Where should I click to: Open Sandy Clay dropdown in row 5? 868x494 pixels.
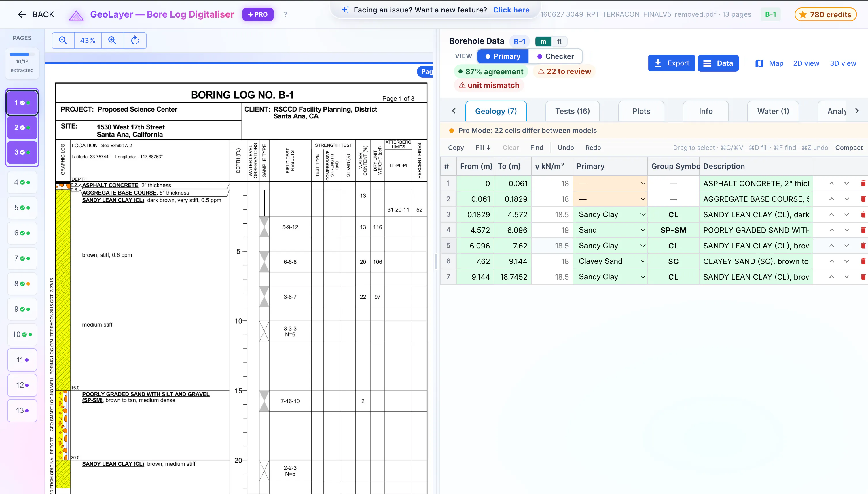point(610,246)
